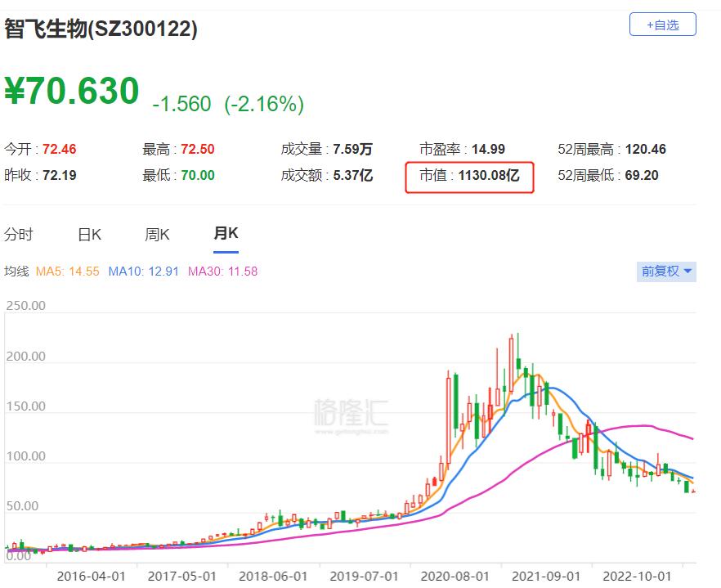Click the price change -1.560
Image resolution: width=721 pixels, height=588 pixels.
click(x=181, y=104)
